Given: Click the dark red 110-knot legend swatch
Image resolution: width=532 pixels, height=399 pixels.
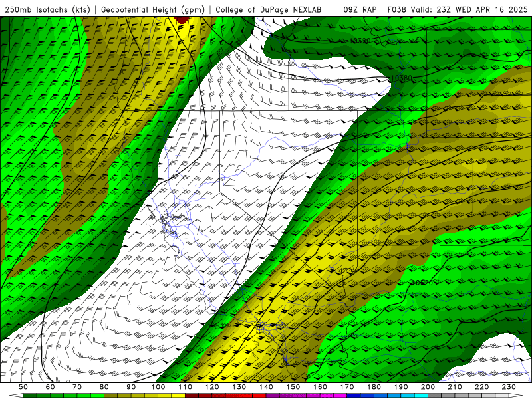Looking at the screenshot, I should (192, 396).
